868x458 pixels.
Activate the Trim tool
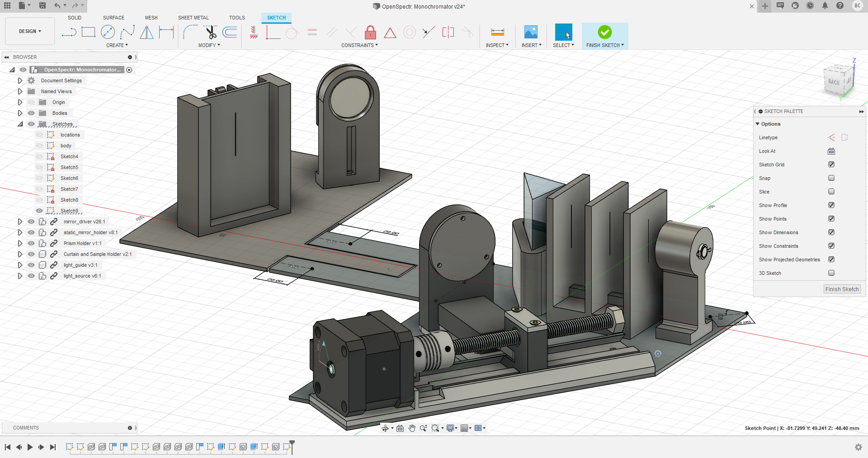pos(210,32)
